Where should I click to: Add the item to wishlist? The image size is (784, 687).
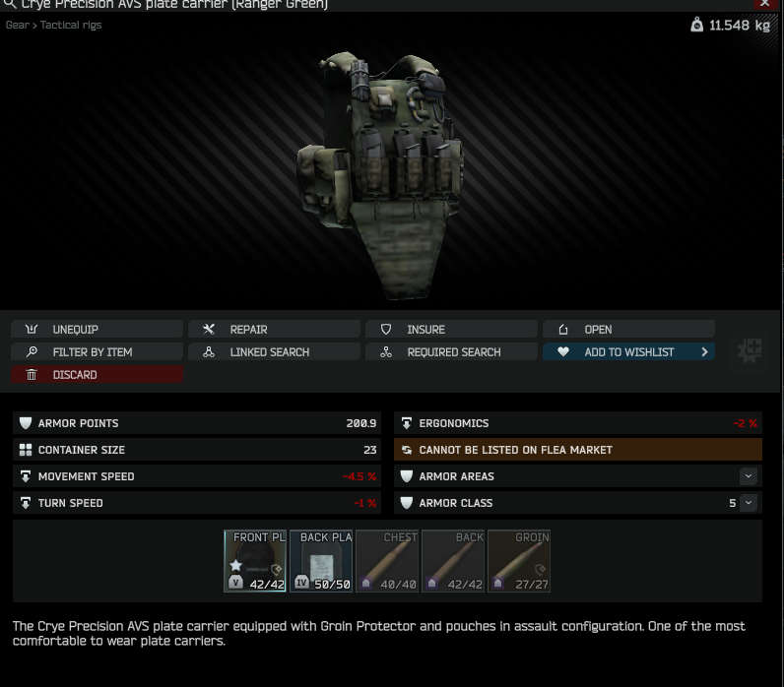coord(628,351)
